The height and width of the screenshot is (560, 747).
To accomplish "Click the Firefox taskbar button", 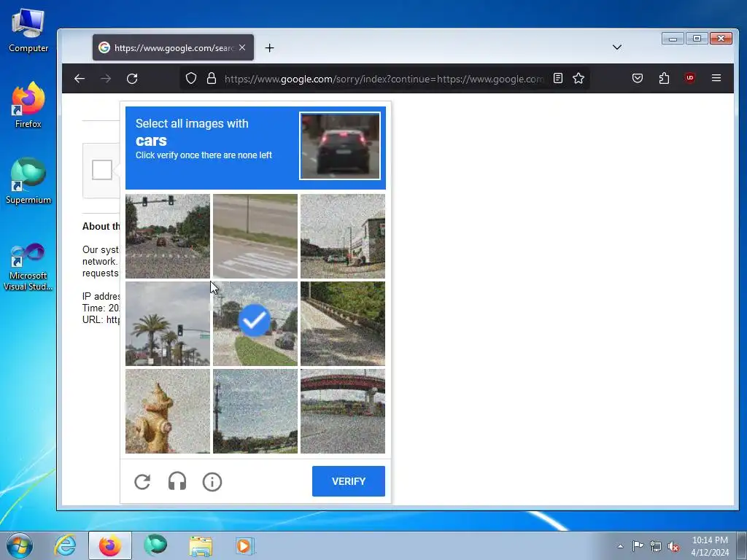I will (110, 545).
